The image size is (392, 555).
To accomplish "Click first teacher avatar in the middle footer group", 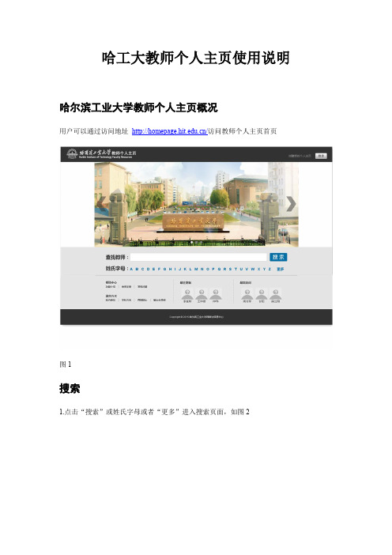I will click(x=187, y=295).
